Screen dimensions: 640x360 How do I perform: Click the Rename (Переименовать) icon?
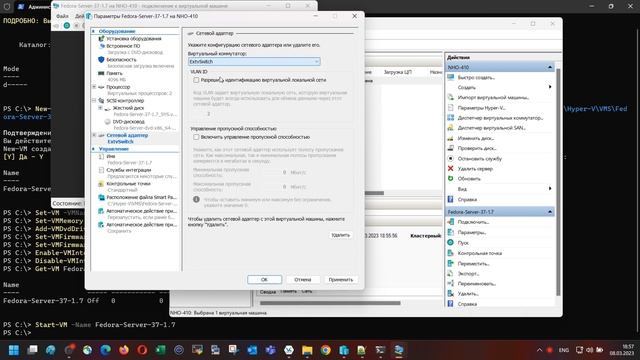[451, 283]
